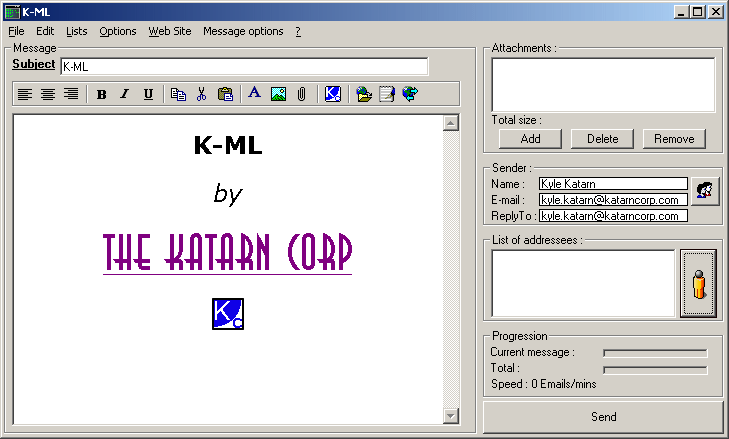729x439 pixels.
Task: Cut selection with the scissors icon
Action: [x=201, y=94]
